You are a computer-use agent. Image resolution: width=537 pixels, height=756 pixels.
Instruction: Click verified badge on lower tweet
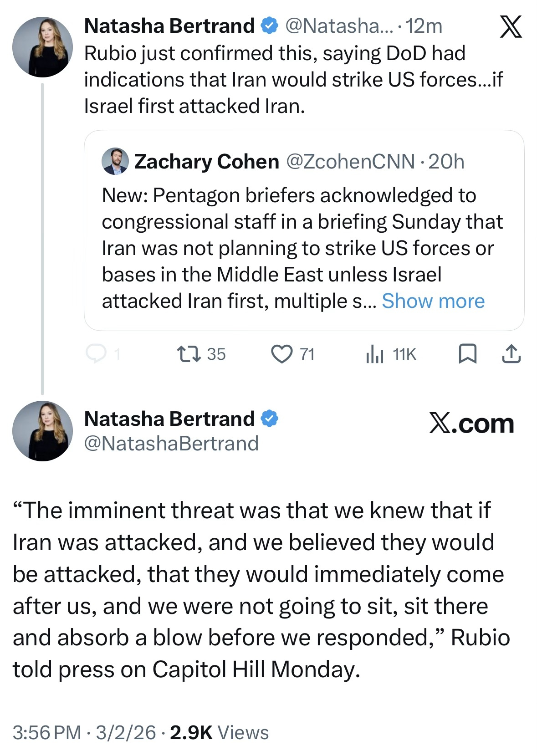269,418
